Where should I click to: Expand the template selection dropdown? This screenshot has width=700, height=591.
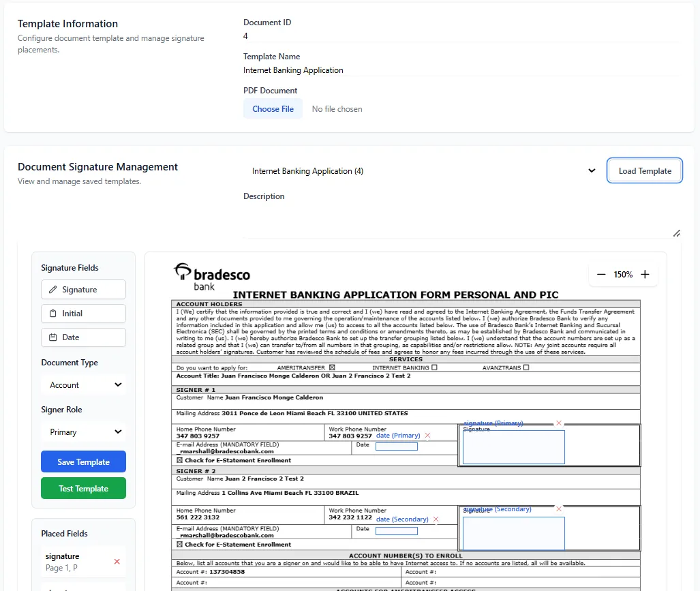[x=591, y=171]
